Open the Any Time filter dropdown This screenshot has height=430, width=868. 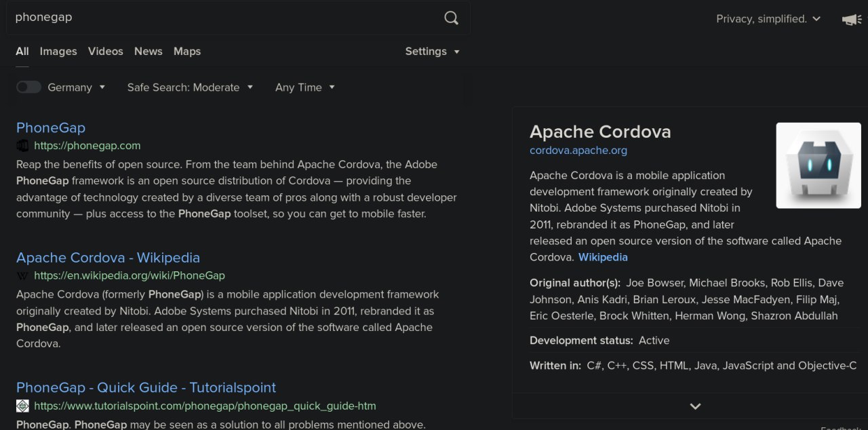[x=305, y=87]
